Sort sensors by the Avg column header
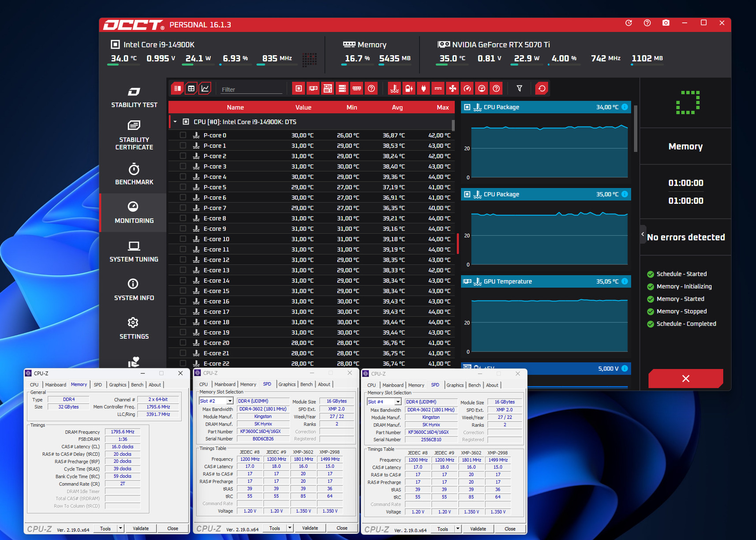 (397, 107)
